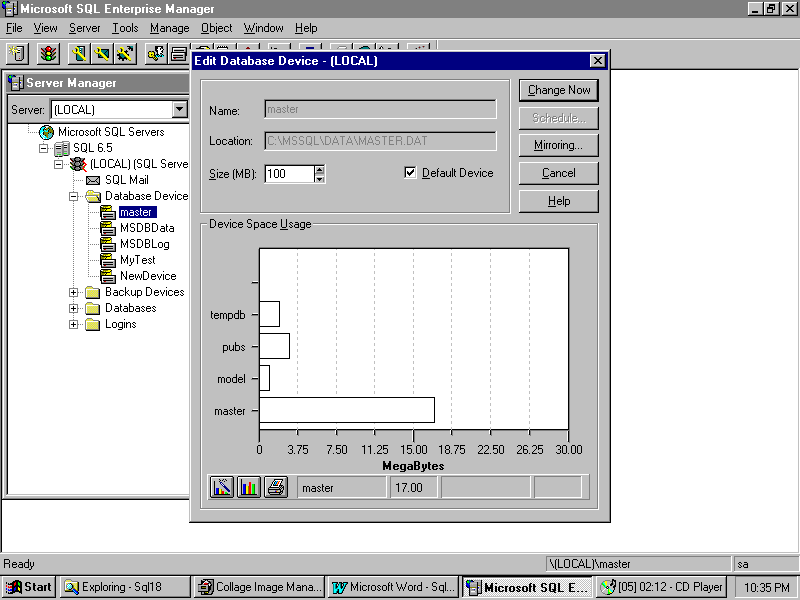The width and height of the screenshot is (800, 600).
Task: Click the NewDevice database device icon
Action: pyautogui.click(x=108, y=276)
